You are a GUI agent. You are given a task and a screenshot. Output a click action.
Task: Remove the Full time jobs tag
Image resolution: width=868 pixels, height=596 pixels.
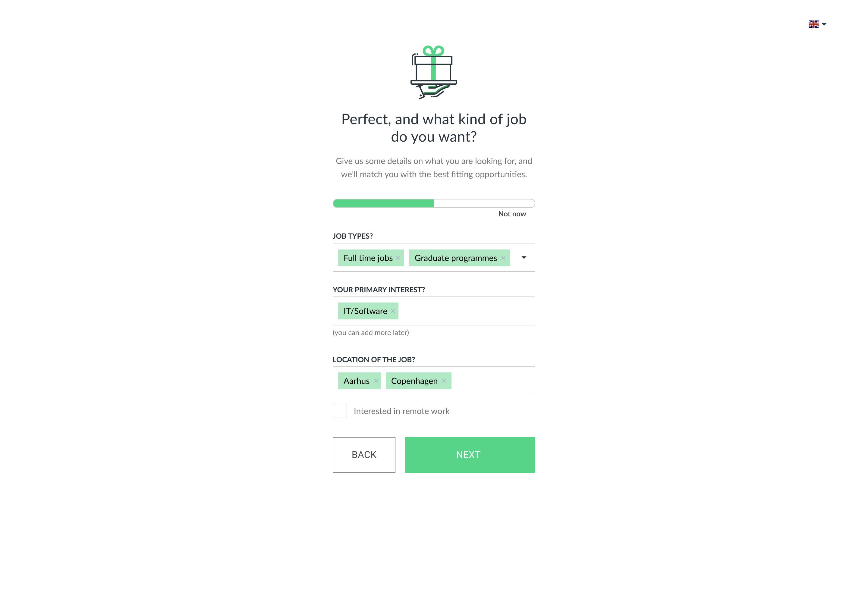coord(398,258)
